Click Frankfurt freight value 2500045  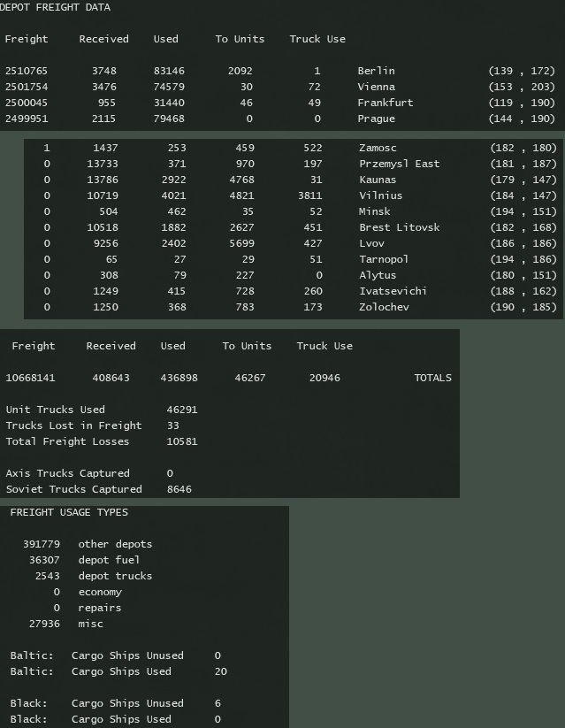(x=26, y=103)
